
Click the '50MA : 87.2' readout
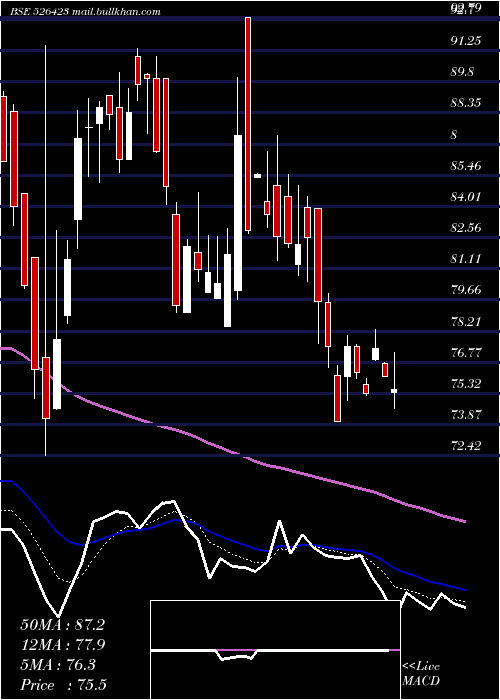[x=63, y=625]
